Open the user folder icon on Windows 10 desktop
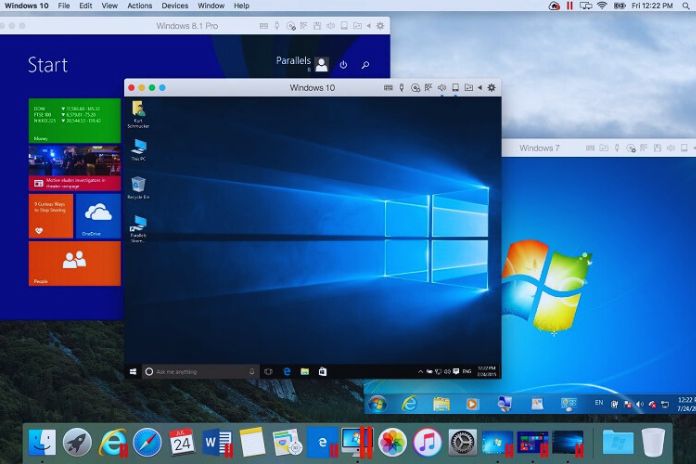Screen dimensions: 696x464 [138, 114]
